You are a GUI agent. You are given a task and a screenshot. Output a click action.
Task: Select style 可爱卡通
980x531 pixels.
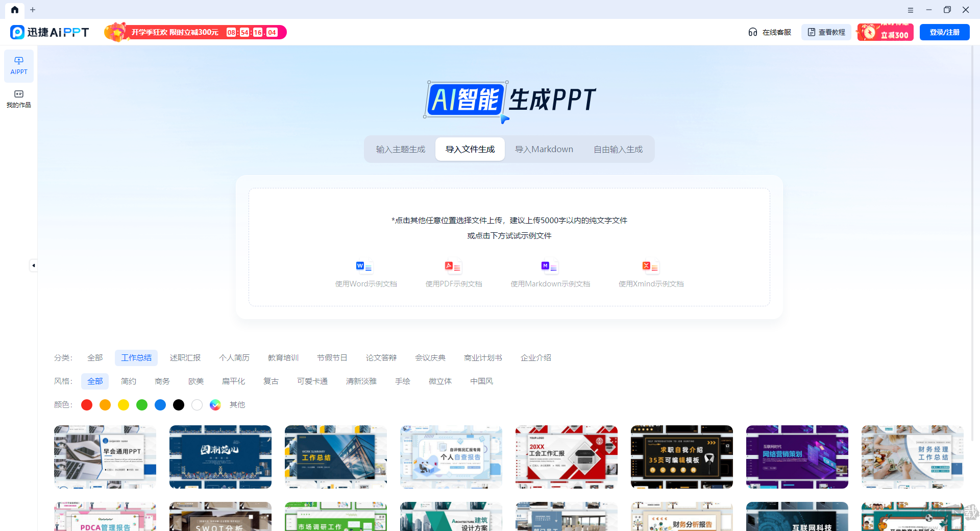tap(312, 381)
